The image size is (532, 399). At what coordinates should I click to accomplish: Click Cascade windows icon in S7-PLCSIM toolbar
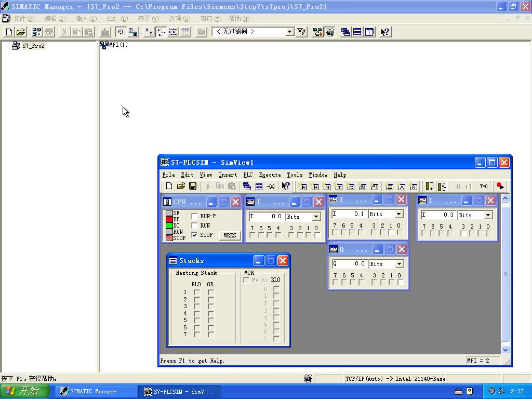coord(247,187)
